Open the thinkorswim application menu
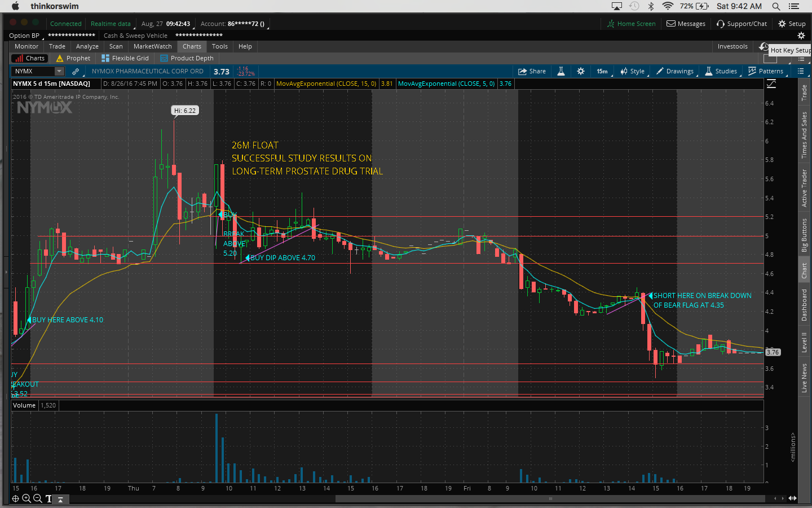Screen dimensions: 812x508 pos(55,6)
